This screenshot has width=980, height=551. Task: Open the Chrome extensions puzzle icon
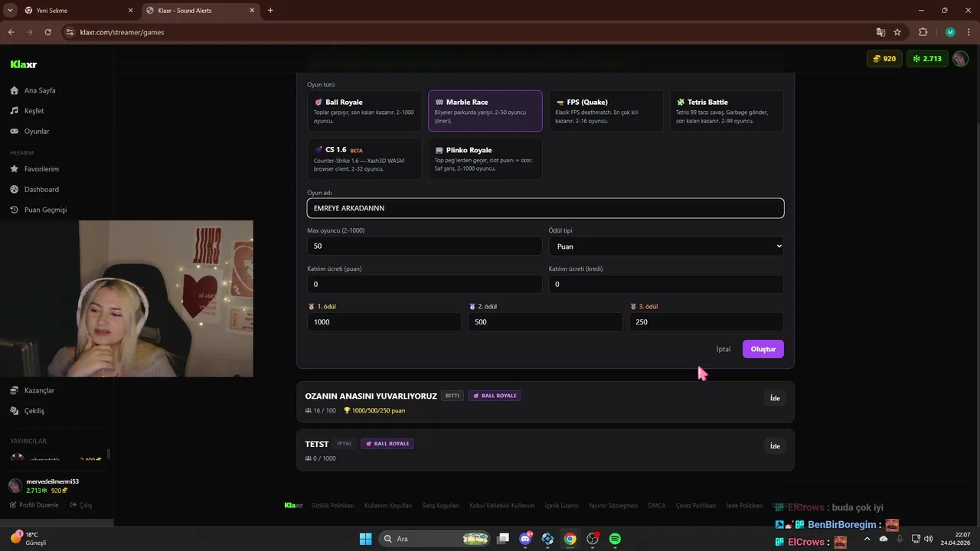923,32
